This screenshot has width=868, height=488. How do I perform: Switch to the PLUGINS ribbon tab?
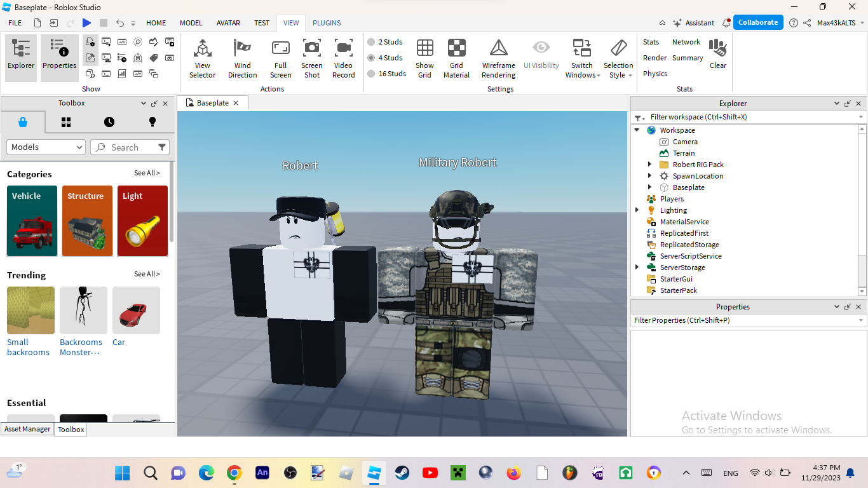[x=327, y=23]
